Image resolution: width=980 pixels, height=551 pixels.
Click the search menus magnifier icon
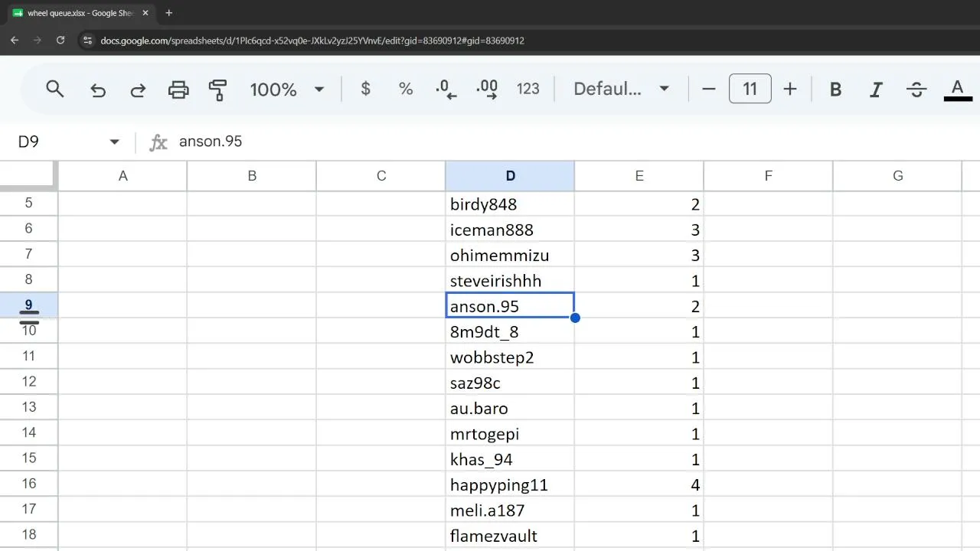pos(54,89)
